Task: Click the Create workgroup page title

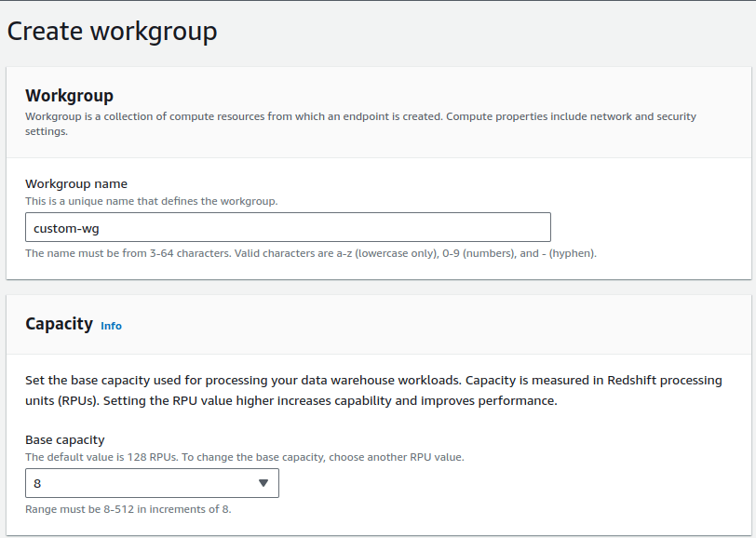Action: click(112, 31)
